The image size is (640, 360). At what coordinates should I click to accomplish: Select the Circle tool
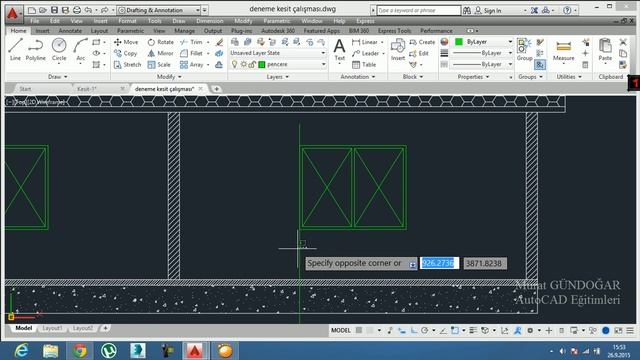click(x=59, y=50)
